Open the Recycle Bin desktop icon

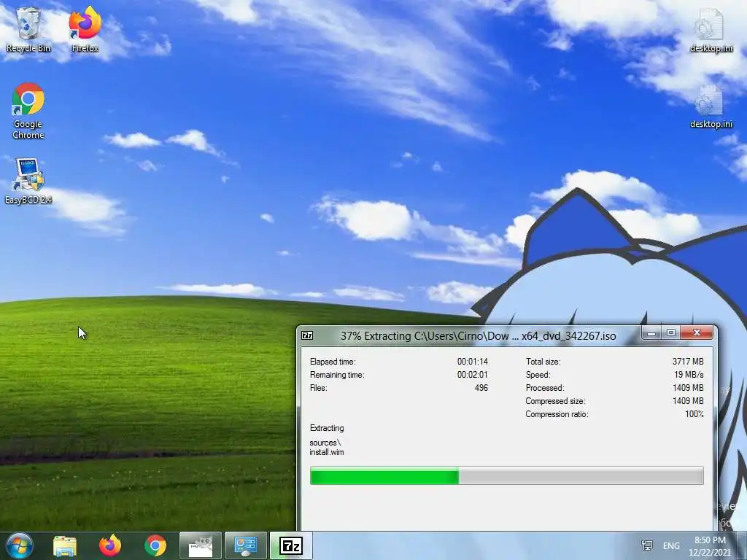[28, 29]
